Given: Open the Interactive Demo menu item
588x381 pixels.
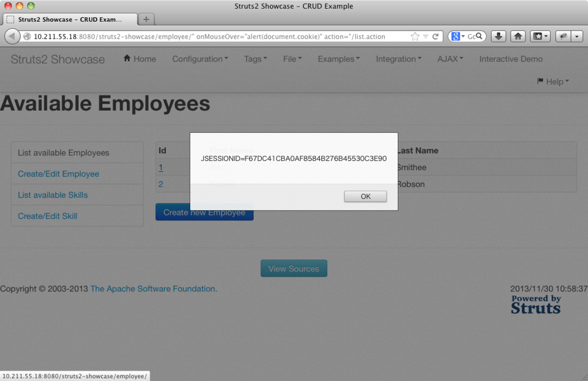Looking at the screenshot, I should click(510, 59).
